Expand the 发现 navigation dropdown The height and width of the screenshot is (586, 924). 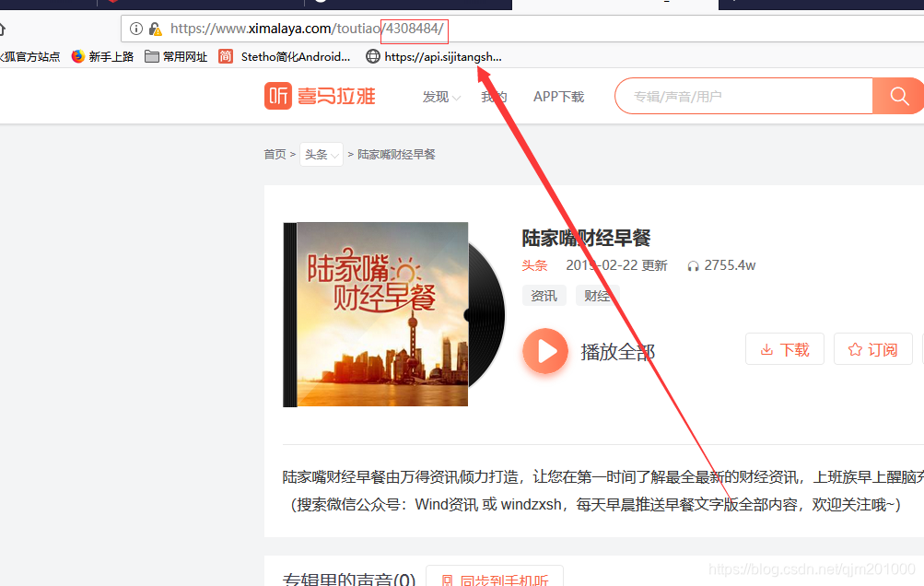(440, 97)
